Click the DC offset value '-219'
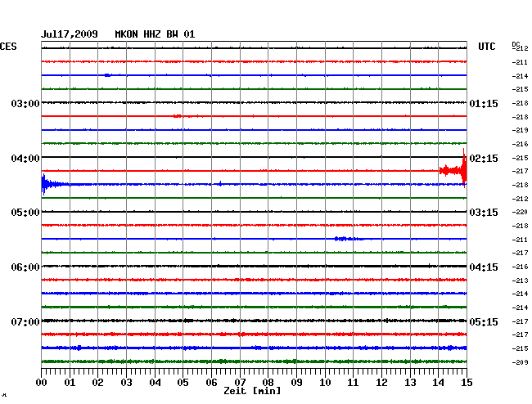The height and width of the screenshot is (404, 532). 520,130
